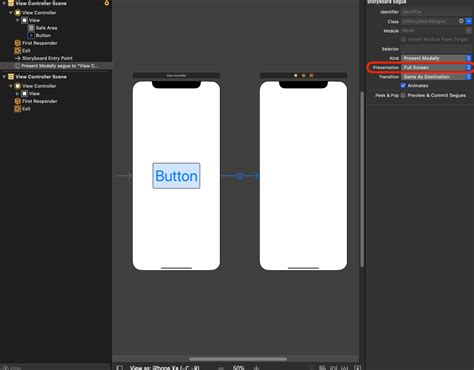Screen dimensions: 474x370
Task: Open Presentation dropdown showing Full Screen
Action: 436,68
